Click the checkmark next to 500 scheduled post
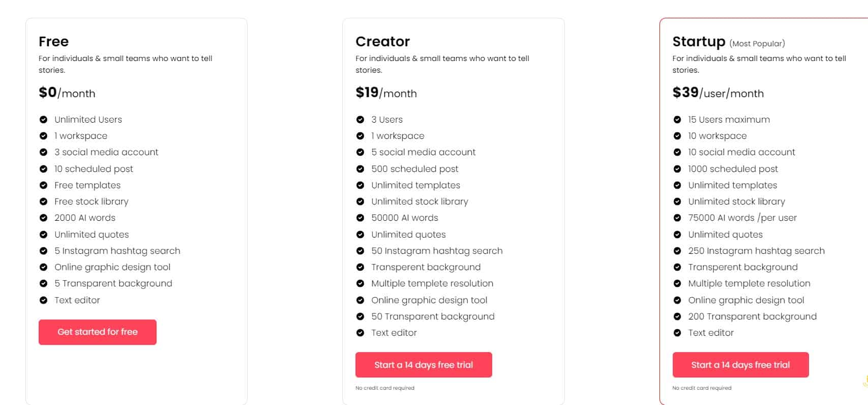The height and width of the screenshot is (405, 868). (361, 169)
